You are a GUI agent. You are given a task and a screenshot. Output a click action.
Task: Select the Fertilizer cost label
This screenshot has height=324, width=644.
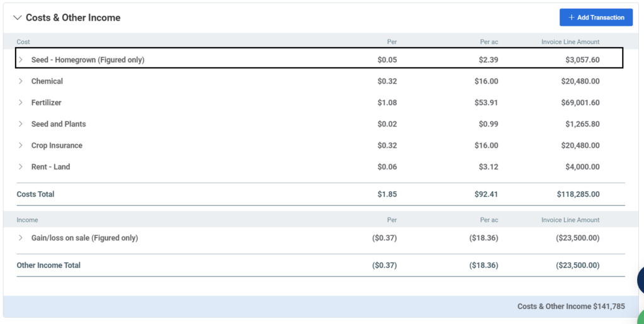47,103
